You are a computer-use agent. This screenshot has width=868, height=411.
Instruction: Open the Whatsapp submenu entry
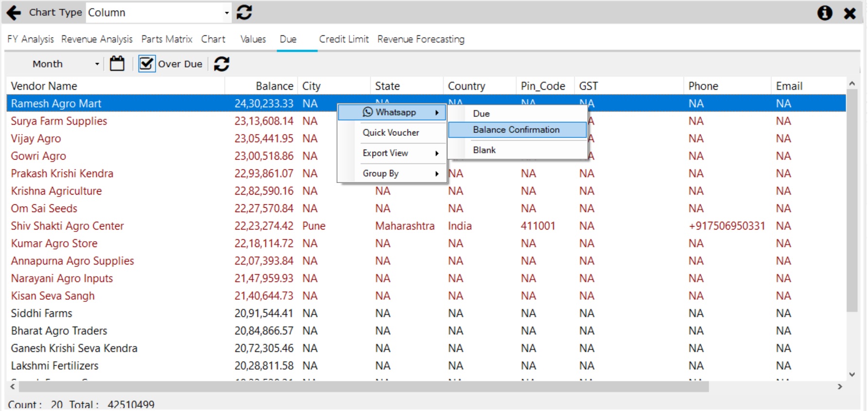[392, 112]
